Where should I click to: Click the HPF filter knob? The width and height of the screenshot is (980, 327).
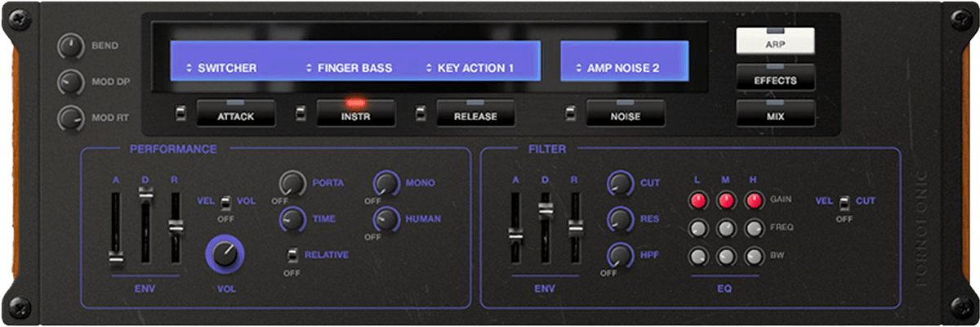click(x=620, y=255)
